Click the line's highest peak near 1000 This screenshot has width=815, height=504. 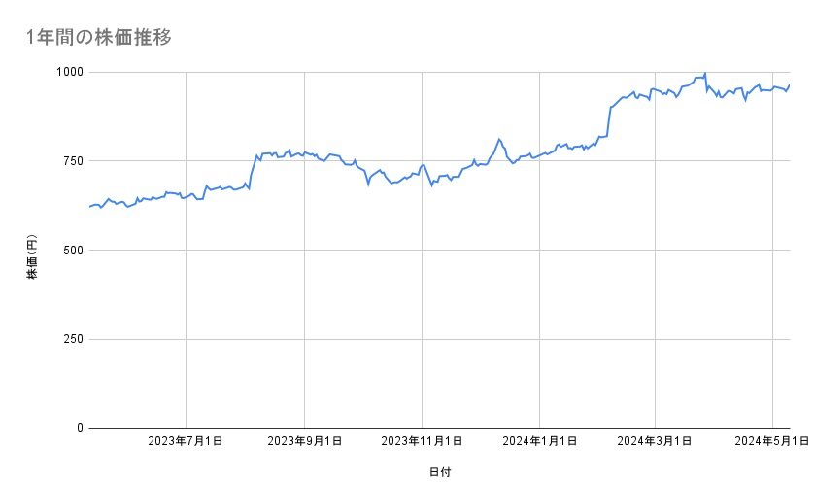pyautogui.click(x=704, y=74)
